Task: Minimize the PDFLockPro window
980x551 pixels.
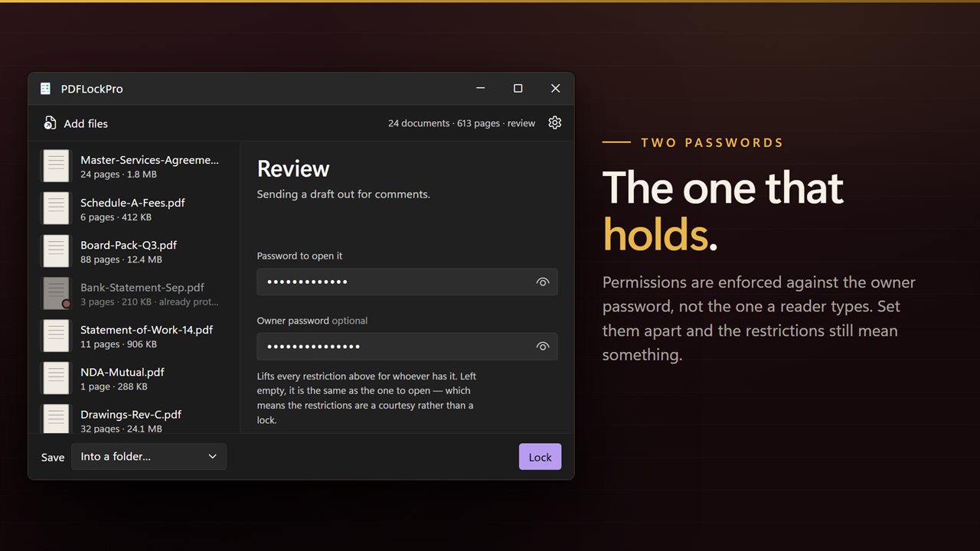Action: [x=481, y=89]
